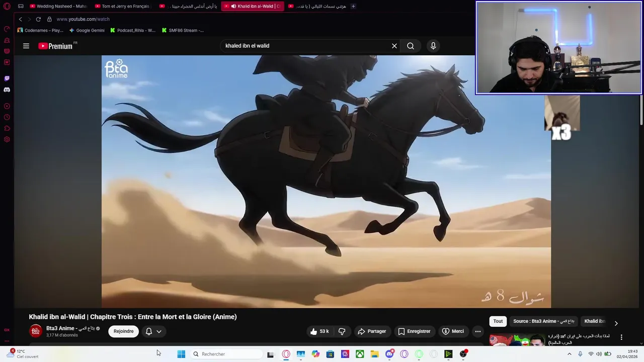Open the sidebar player icon
The width and height of the screenshot is (644, 362).
coord(7,106)
